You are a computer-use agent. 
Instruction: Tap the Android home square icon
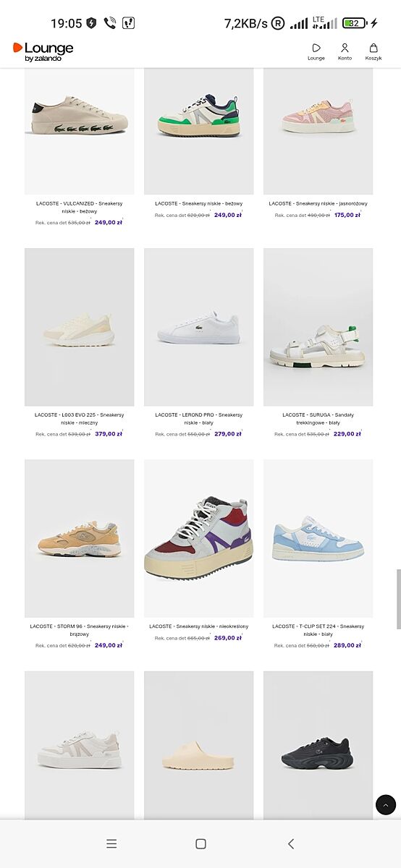[200, 843]
